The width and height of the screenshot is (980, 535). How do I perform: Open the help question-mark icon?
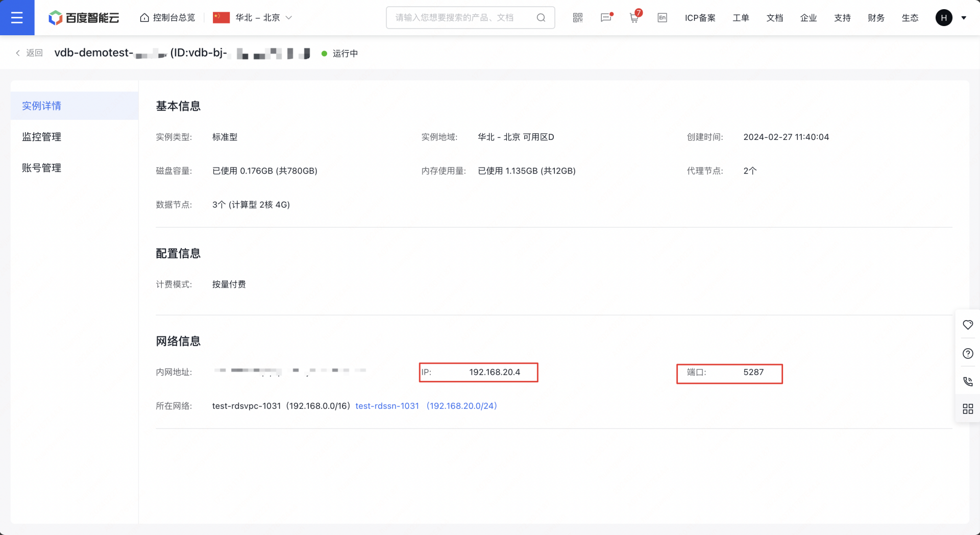point(968,353)
